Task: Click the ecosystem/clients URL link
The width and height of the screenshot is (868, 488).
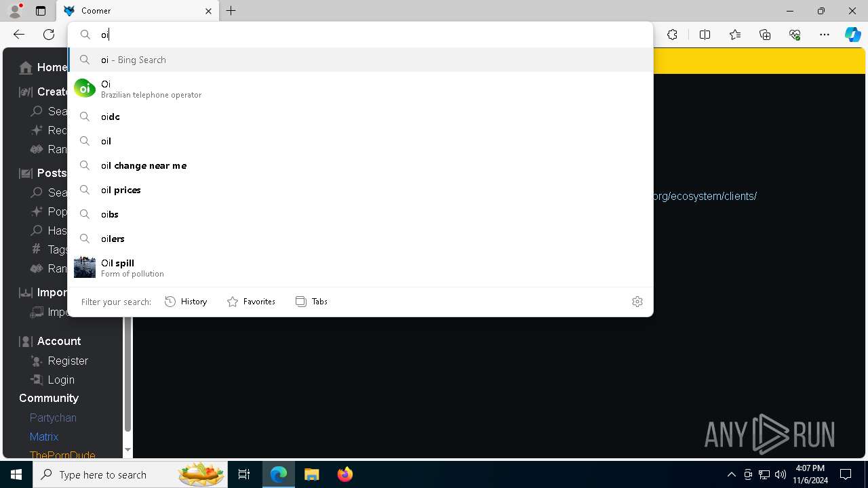Action: pyautogui.click(x=704, y=196)
